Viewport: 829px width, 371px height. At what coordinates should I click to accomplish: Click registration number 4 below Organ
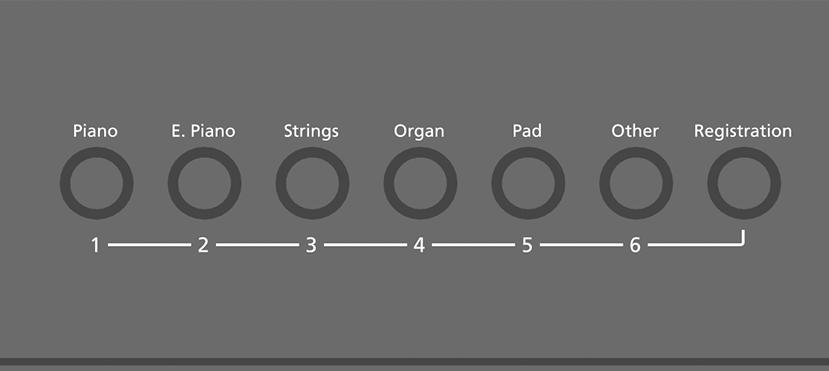[419, 245]
